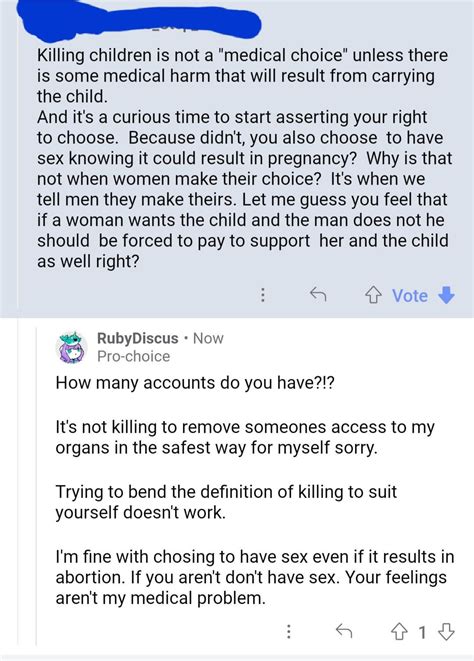
Task: Select the Pro-choice badge
Action: click(x=134, y=357)
